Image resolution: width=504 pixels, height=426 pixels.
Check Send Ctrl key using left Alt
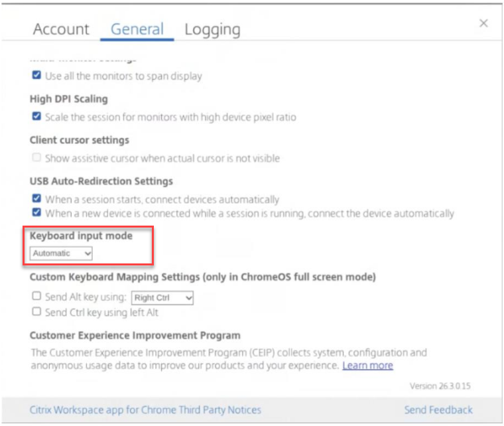point(36,312)
